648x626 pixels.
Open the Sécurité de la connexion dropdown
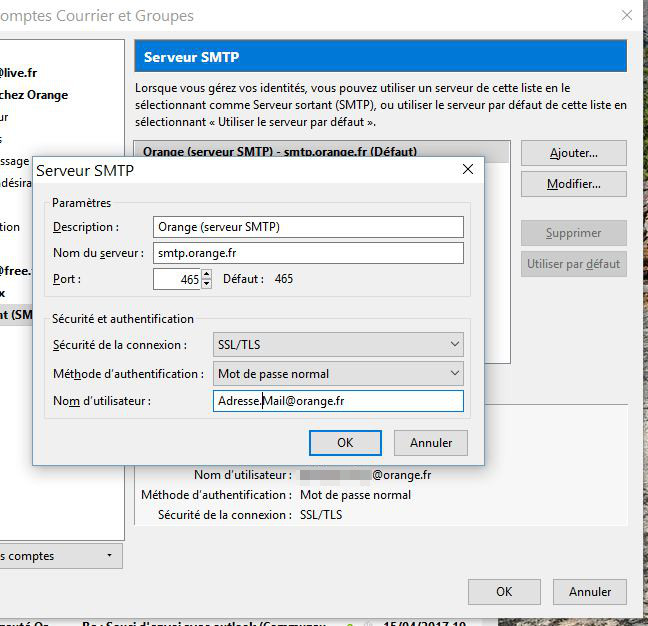tap(338, 345)
